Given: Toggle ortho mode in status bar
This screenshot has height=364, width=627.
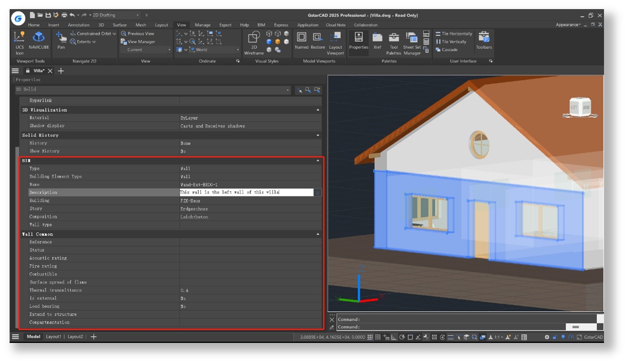Looking at the screenshot, I should coord(394,337).
